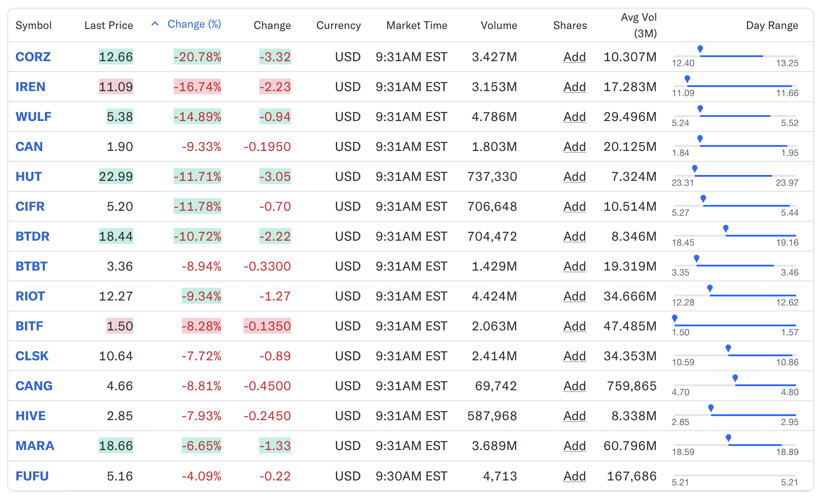Sort by the Avg Vol (3M) header
The width and height of the screenshot is (825, 504).
point(639,25)
